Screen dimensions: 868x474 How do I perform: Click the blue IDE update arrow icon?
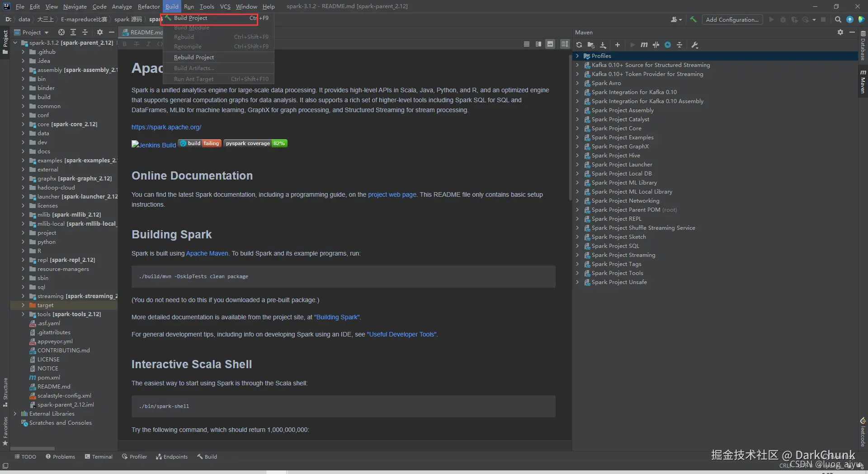point(850,19)
